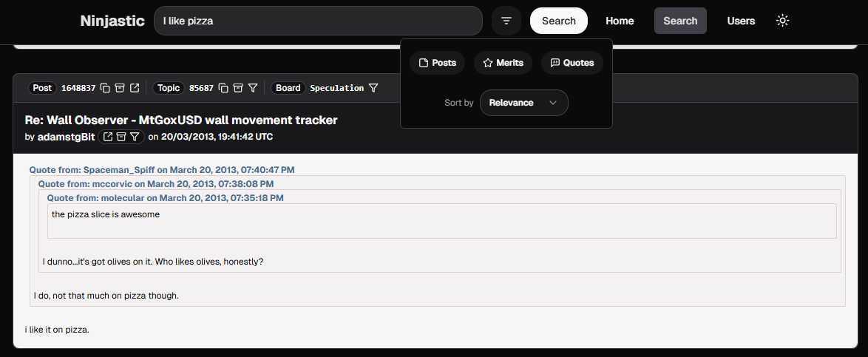The image size is (868, 357).
Task: Open the Sort by Relevance dropdown
Action: coord(523,103)
